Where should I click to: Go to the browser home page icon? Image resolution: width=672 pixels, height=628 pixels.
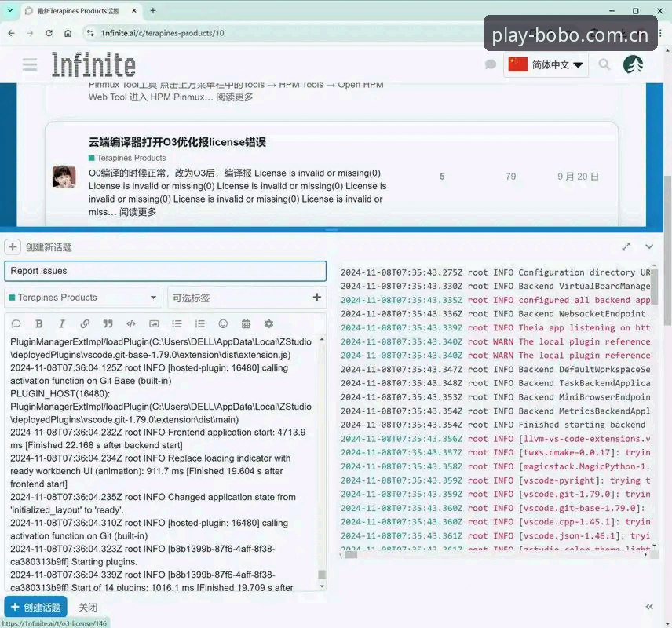coord(68,33)
